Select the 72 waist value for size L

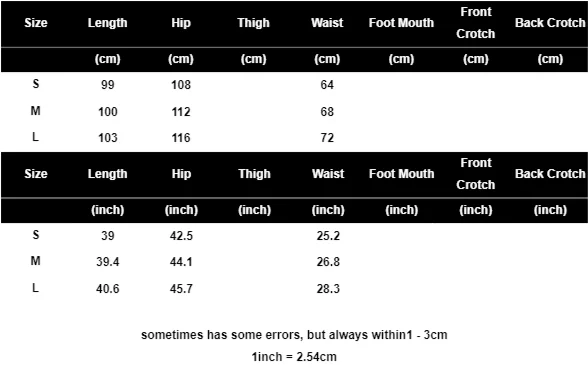tap(327, 138)
